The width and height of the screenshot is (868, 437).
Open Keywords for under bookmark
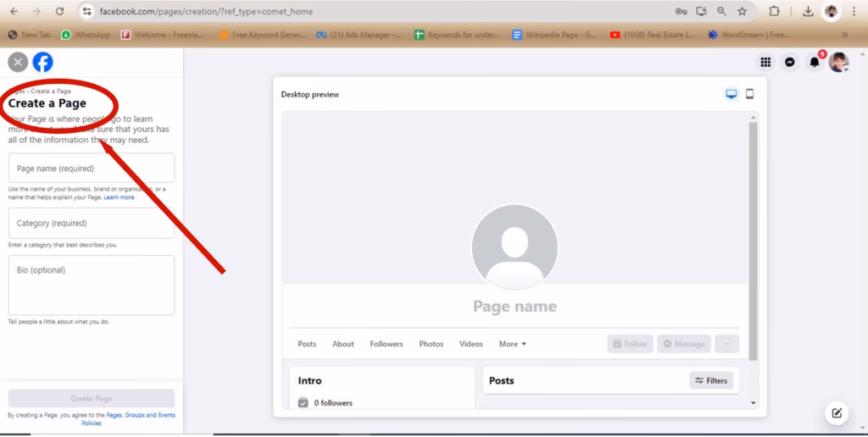click(457, 35)
